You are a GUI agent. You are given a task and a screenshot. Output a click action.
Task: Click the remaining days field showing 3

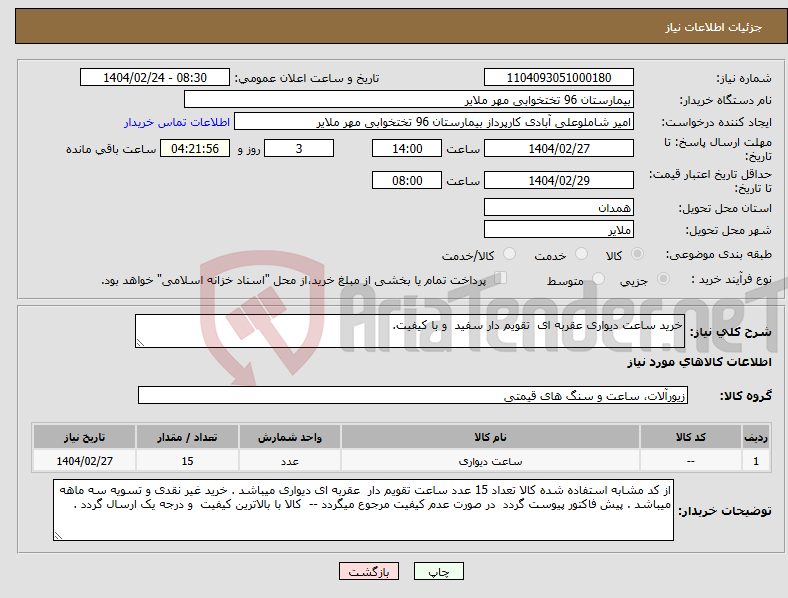point(299,148)
